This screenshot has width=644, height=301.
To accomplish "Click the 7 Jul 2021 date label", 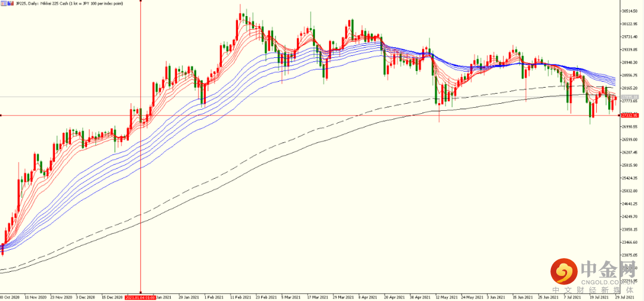I will click(573, 297).
